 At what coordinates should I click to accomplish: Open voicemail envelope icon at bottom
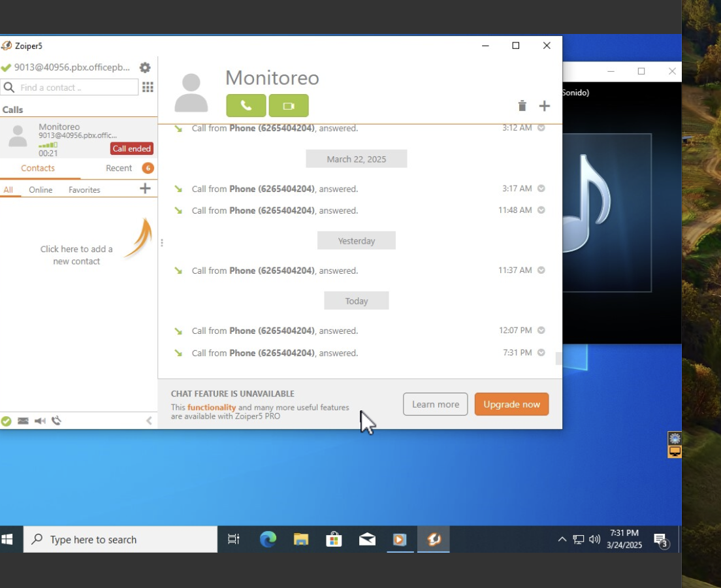pyautogui.click(x=23, y=421)
